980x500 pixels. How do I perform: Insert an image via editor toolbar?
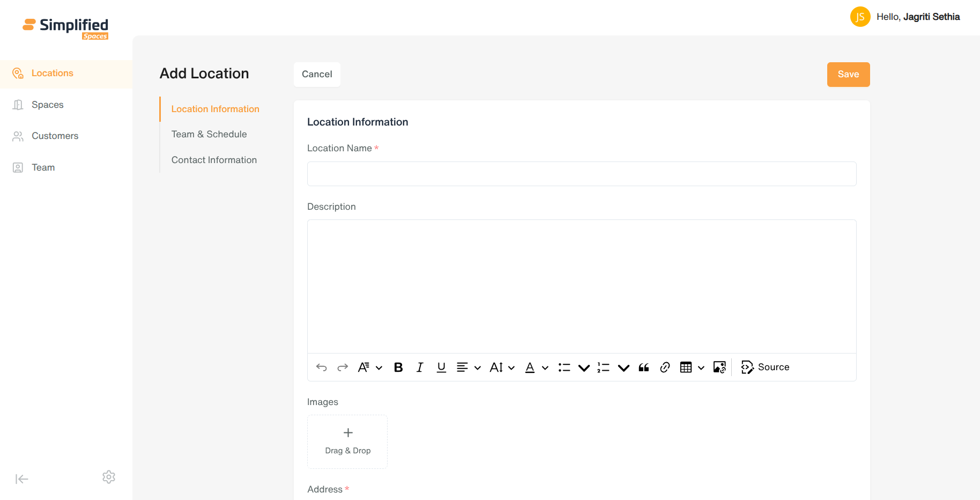pos(719,367)
